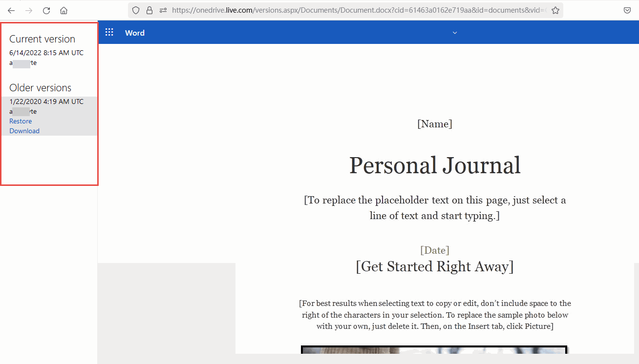Go to the browser home page
Screen dimensions: 639x364
[x=64, y=10]
